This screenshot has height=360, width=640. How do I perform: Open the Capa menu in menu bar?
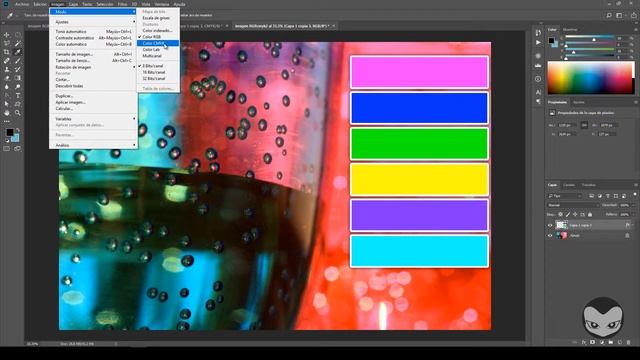click(x=73, y=4)
